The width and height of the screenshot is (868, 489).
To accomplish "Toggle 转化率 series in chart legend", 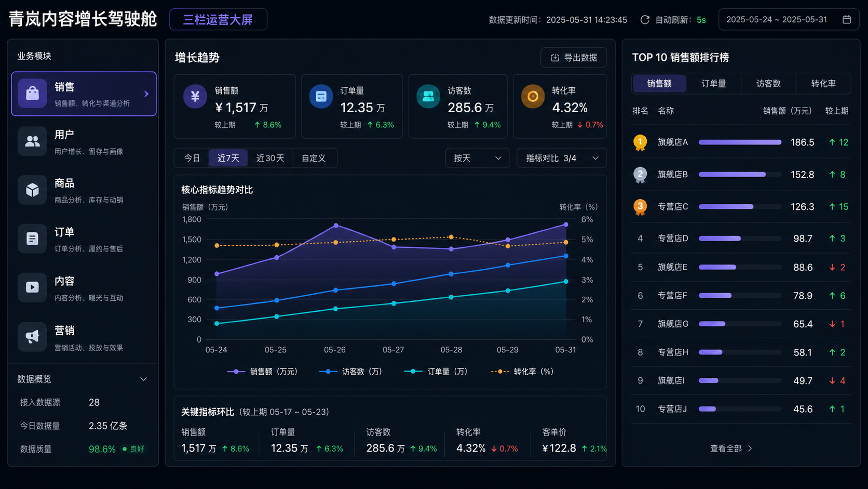I will click(522, 372).
